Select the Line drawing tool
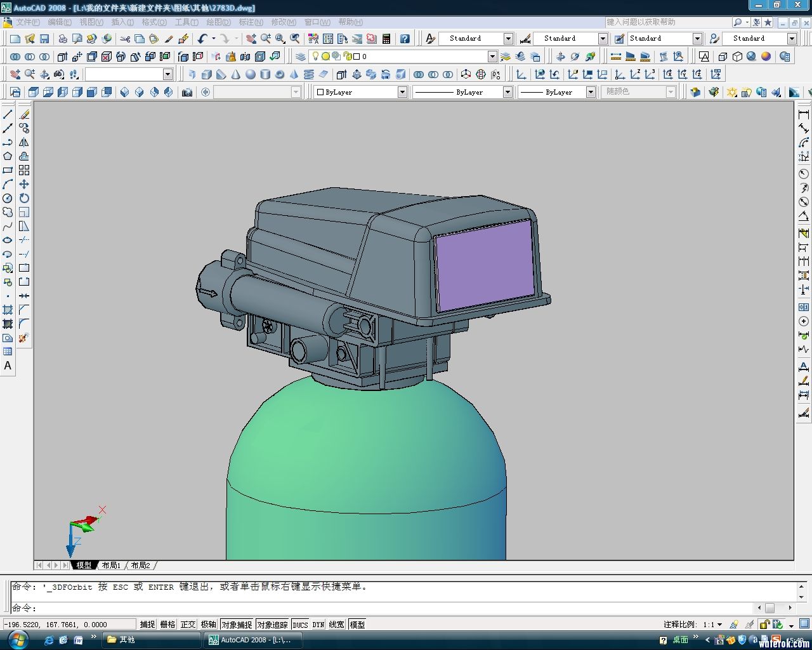 click(8, 114)
